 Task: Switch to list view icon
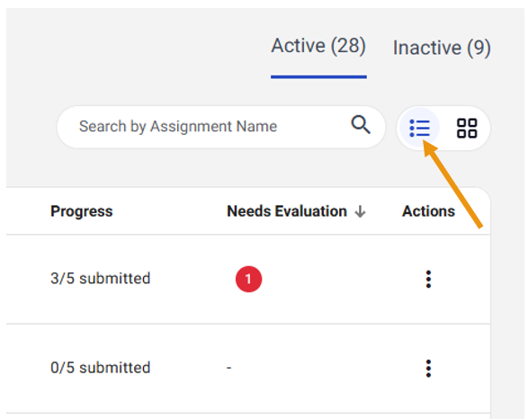pos(419,129)
